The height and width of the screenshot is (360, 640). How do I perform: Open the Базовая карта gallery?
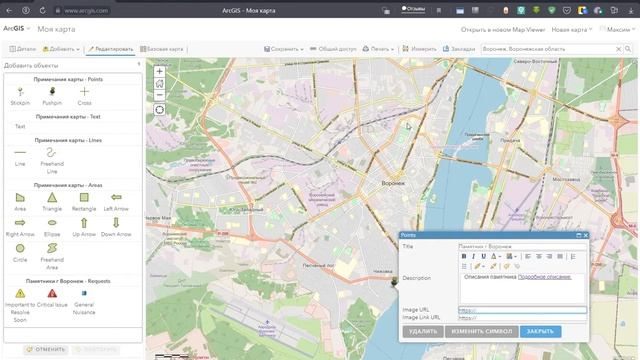tap(162, 49)
